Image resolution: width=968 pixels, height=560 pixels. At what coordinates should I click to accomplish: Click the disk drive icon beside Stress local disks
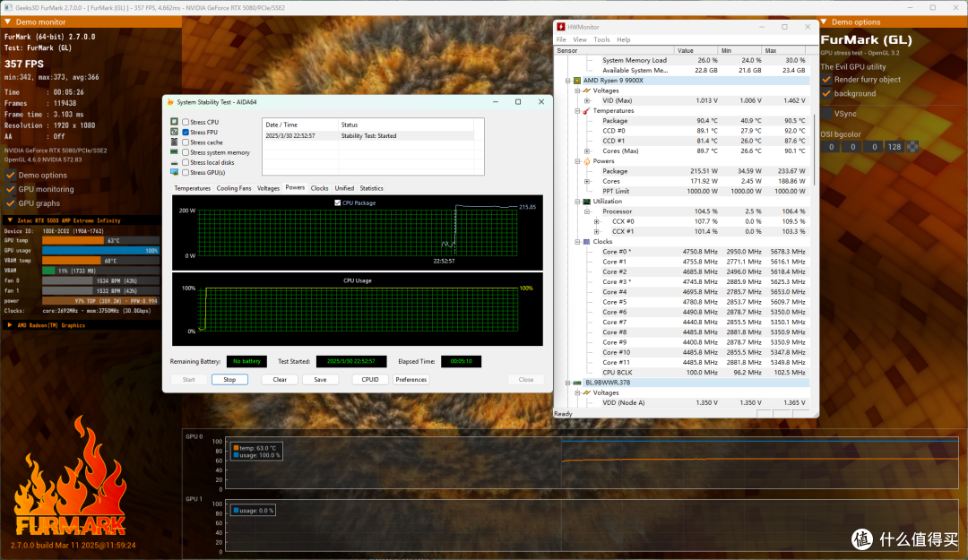(x=174, y=162)
